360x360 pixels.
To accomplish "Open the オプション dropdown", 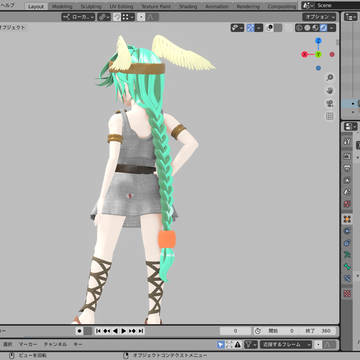I will (319, 17).
